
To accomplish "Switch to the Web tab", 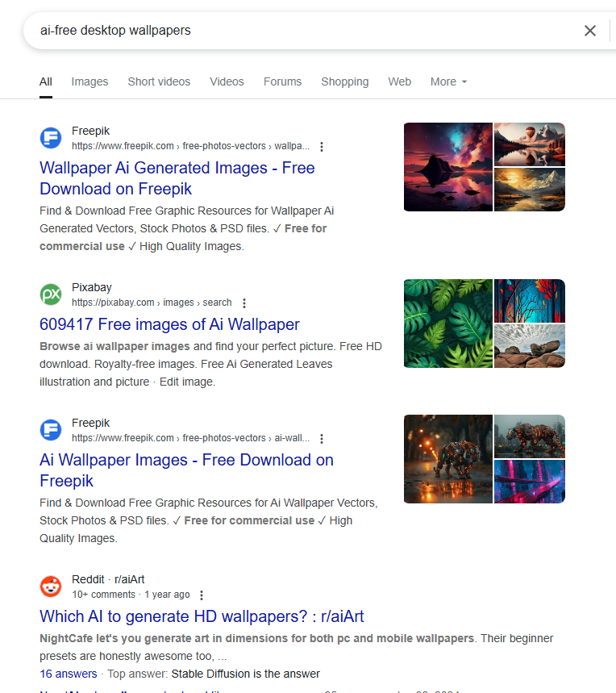I will (x=400, y=81).
